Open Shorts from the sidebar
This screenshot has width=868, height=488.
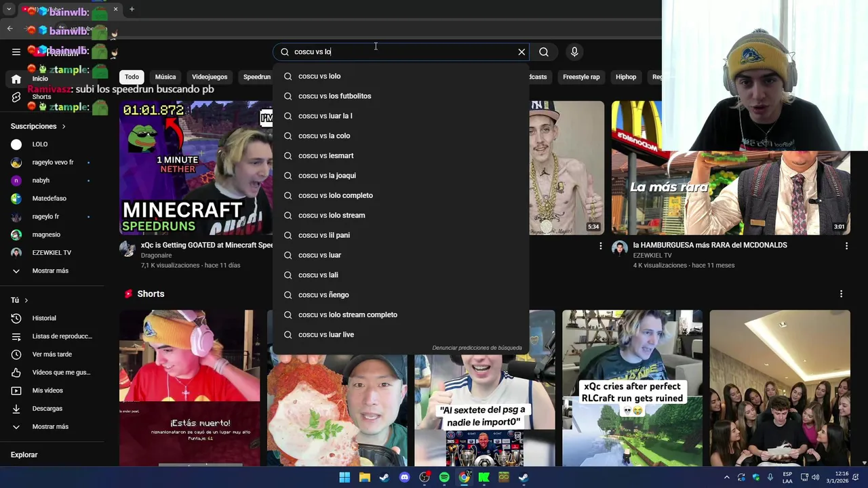coord(52,97)
